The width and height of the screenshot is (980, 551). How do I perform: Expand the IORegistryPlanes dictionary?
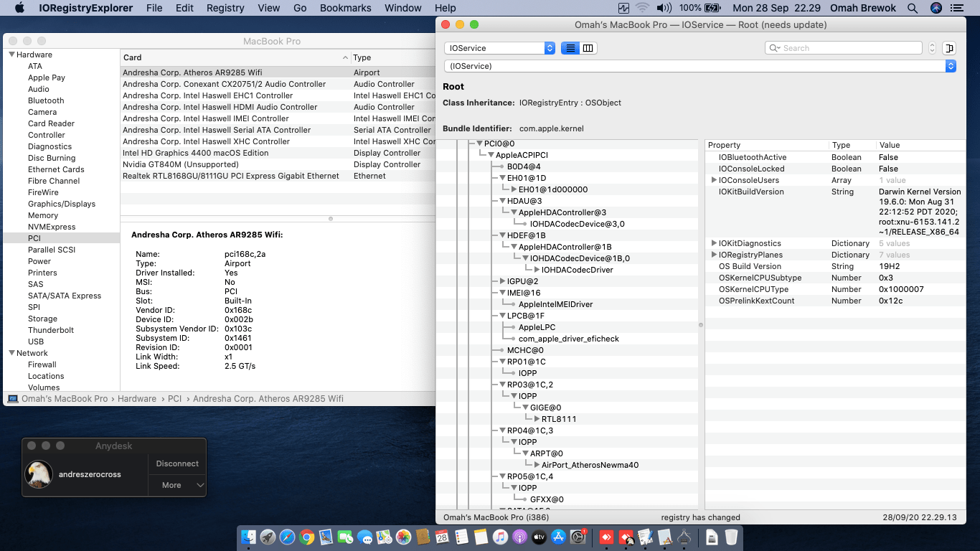click(x=714, y=255)
